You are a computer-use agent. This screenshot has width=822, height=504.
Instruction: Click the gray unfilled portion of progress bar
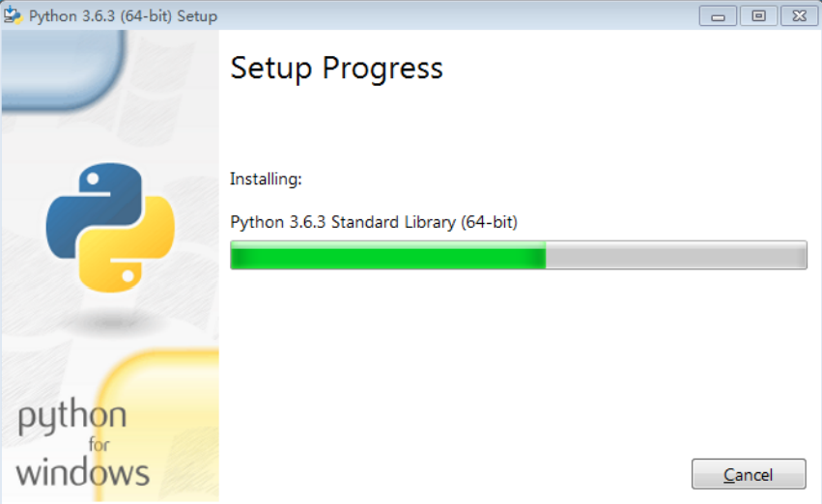click(x=676, y=255)
